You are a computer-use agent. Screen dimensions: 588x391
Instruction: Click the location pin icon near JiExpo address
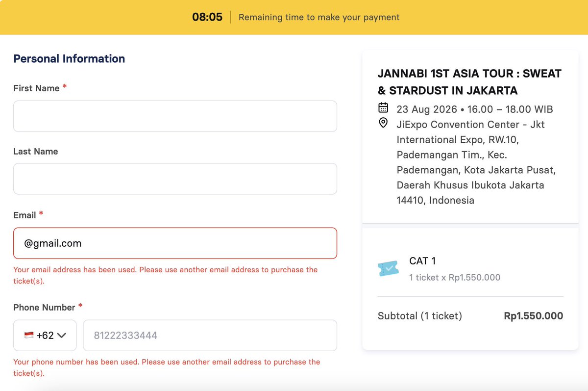point(383,123)
